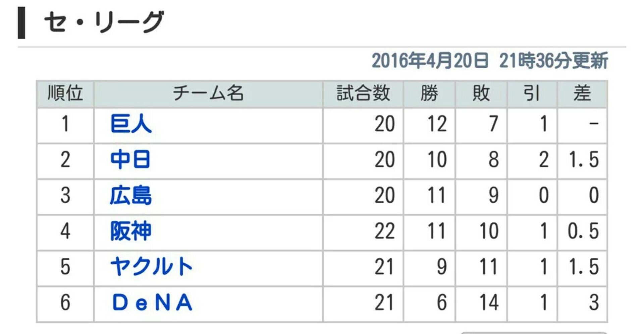This screenshot has width=644, height=334.
Task: Click the セ・リーグ section heading
Action: point(104,22)
